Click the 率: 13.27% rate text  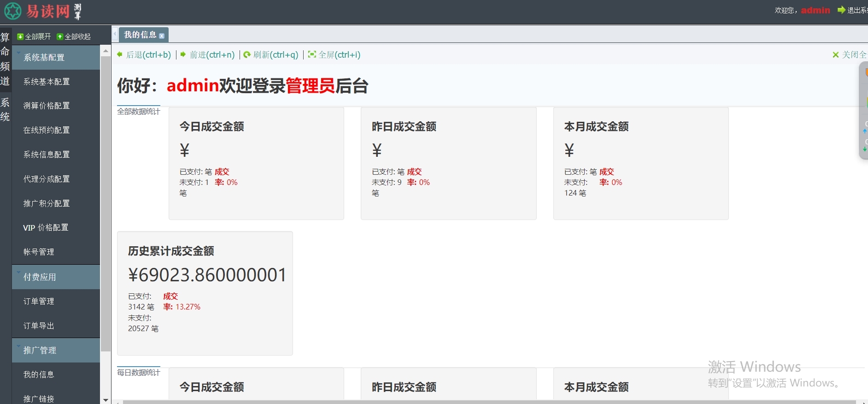[182, 307]
